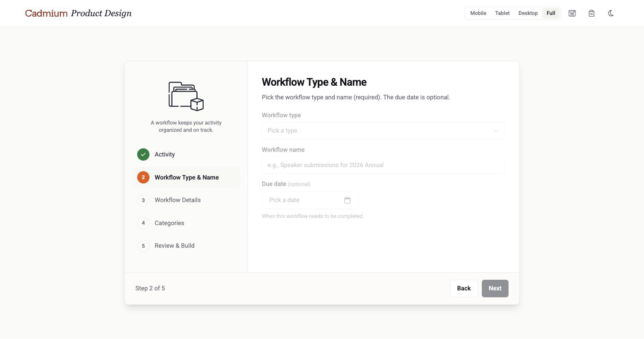
Task: Click the 'A workflow keeps your activity' caption
Action: pyautogui.click(x=186, y=126)
